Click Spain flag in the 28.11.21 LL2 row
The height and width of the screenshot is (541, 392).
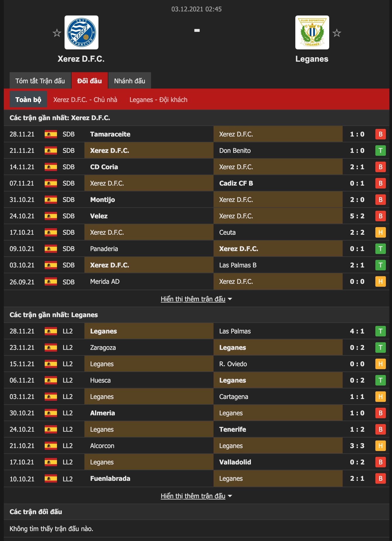point(51,331)
